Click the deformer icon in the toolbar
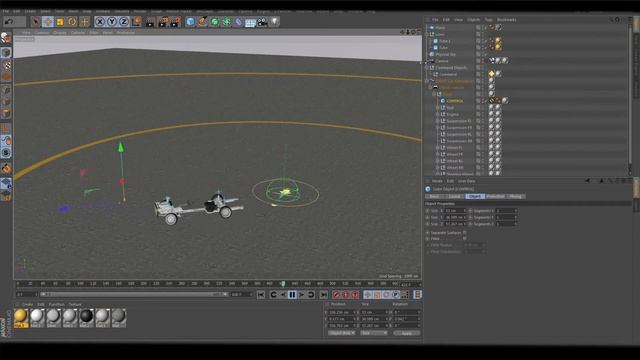The image size is (640, 360). [238, 22]
